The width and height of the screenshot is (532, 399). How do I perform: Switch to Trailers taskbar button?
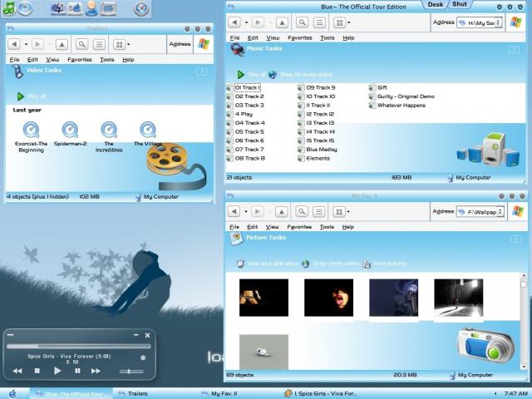(x=133, y=393)
